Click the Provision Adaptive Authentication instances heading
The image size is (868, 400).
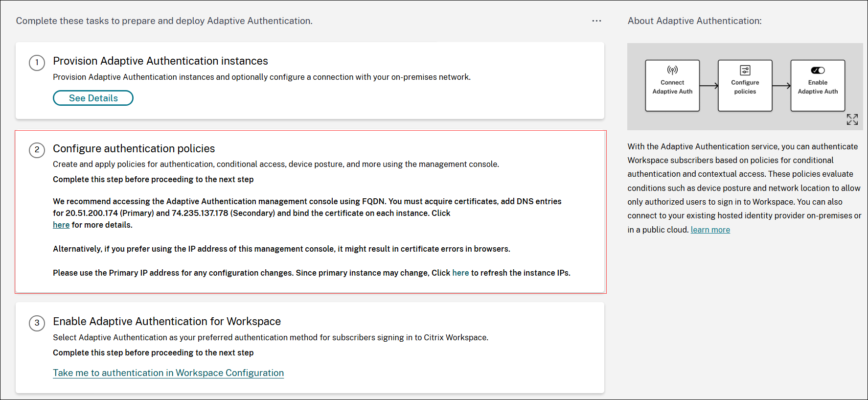160,61
